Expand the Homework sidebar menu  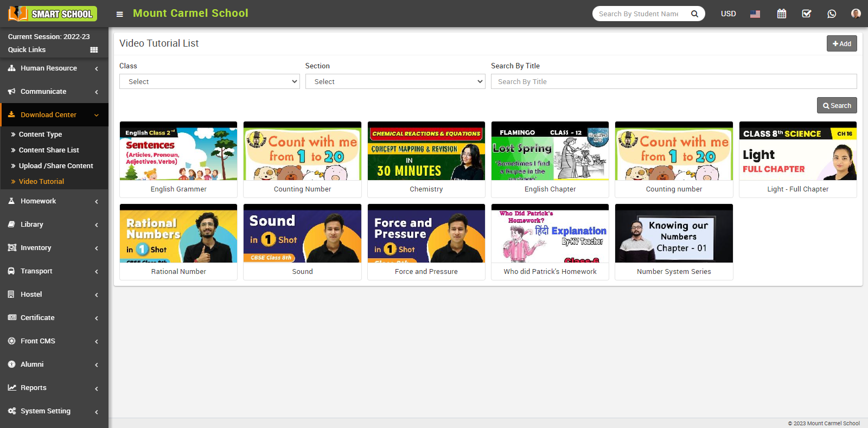(54, 201)
